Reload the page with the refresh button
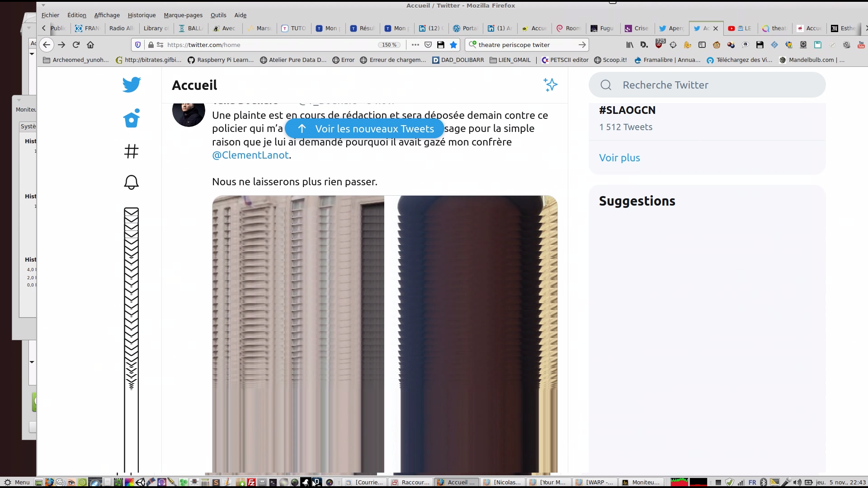 pos(76,45)
